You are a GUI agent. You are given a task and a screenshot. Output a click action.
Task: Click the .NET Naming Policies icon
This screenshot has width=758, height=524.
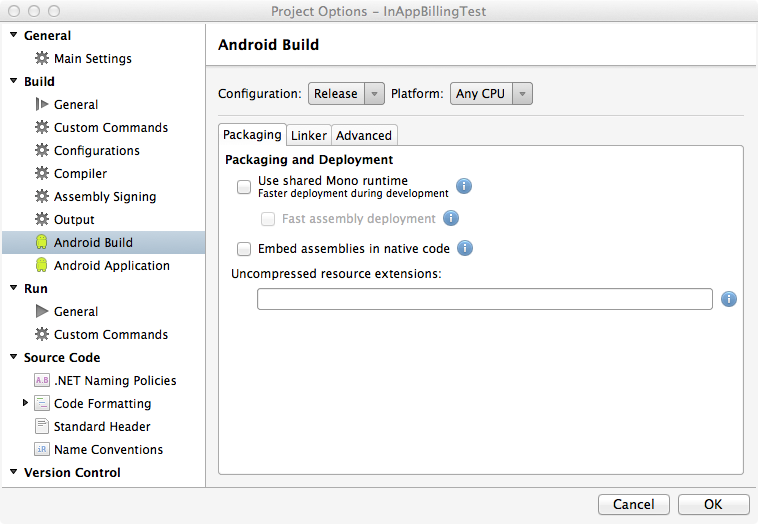(41, 380)
